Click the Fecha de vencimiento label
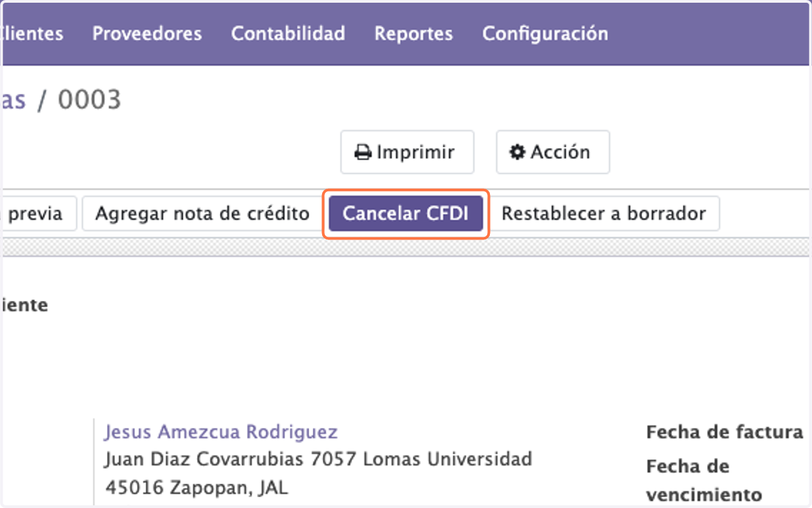This screenshot has width=812, height=508. [x=704, y=480]
